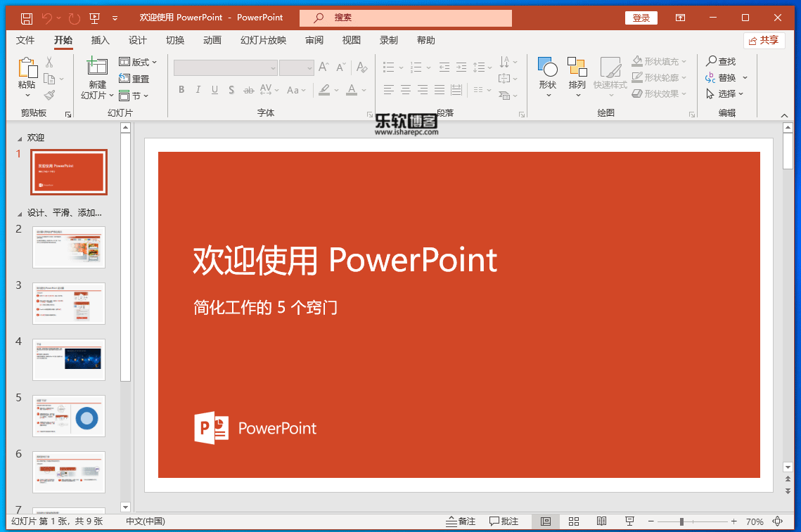Image resolution: width=801 pixels, height=532 pixels.
Task: Click the Cut scissors icon
Action: click(x=49, y=63)
